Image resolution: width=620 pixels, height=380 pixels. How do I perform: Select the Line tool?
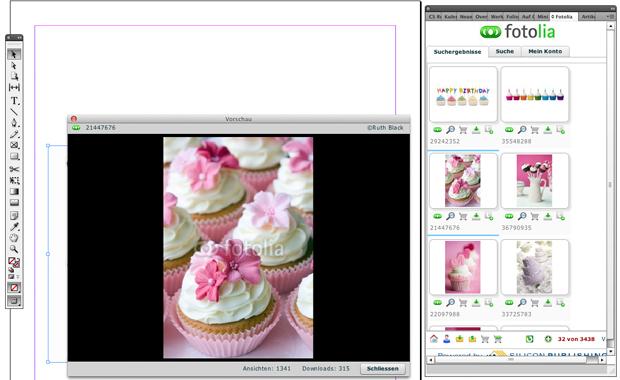(14, 112)
